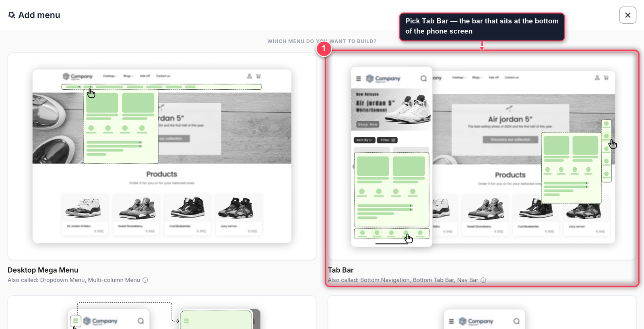
Task: Click the Add menu heading text
Action: tap(39, 15)
